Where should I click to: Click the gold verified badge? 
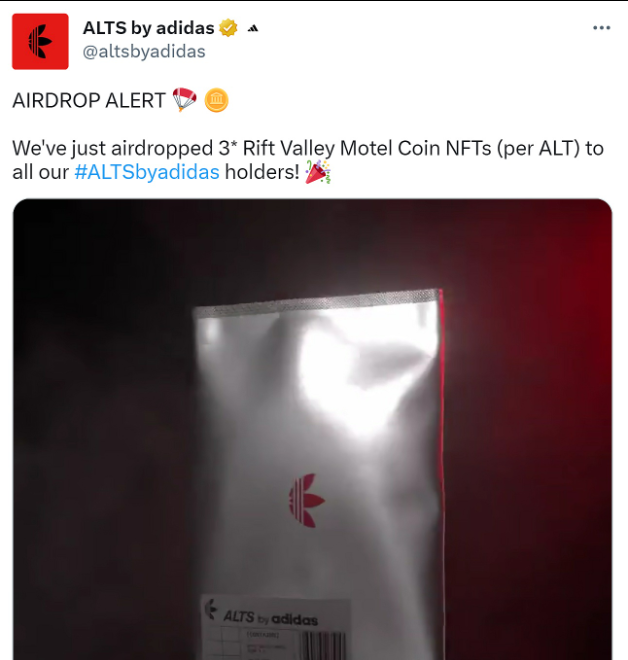228,28
